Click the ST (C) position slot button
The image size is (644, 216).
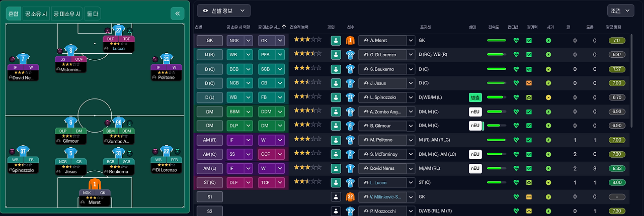point(209,182)
